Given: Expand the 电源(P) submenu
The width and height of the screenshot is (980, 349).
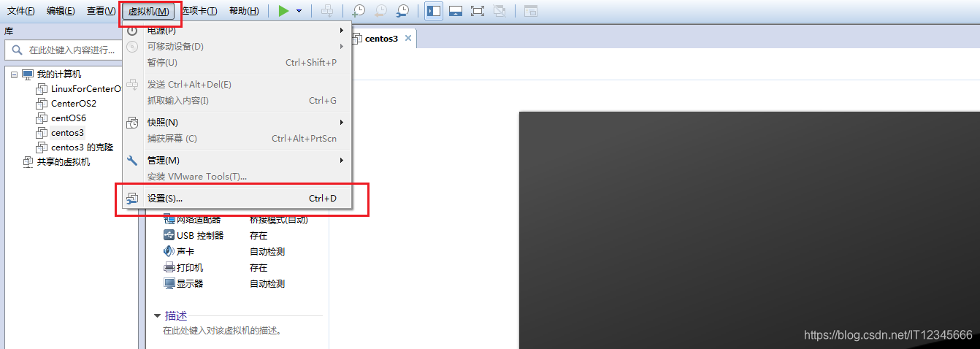Looking at the screenshot, I should click(x=237, y=31).
